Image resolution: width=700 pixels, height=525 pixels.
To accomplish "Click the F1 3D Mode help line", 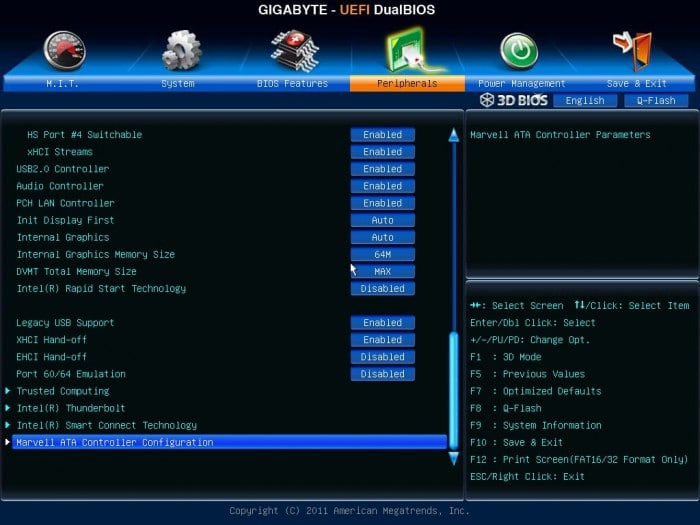I will point(506,357).
